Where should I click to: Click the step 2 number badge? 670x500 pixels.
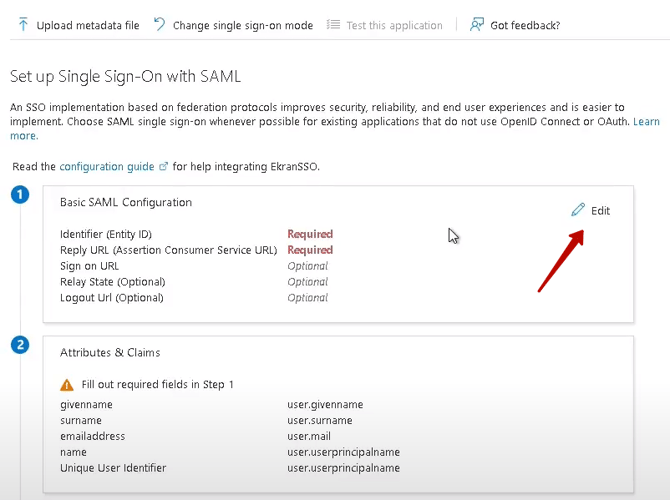pyautogui.click(x=20, y=345)
